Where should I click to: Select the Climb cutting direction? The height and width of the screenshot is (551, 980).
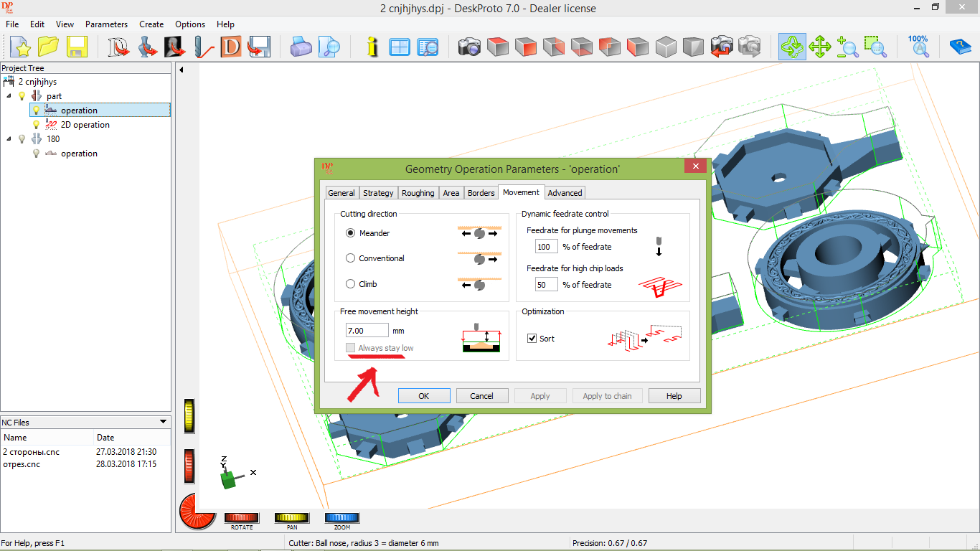tap(351, 284)
